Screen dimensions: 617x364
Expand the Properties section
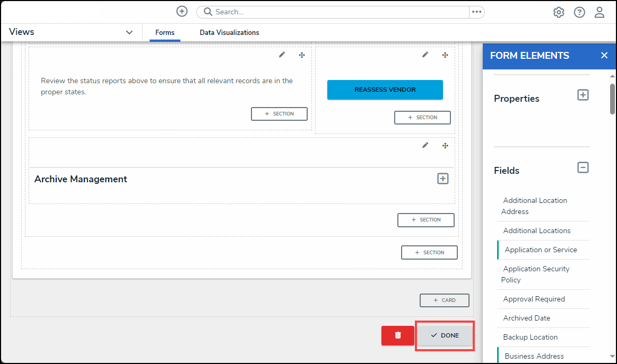[583, 95]
